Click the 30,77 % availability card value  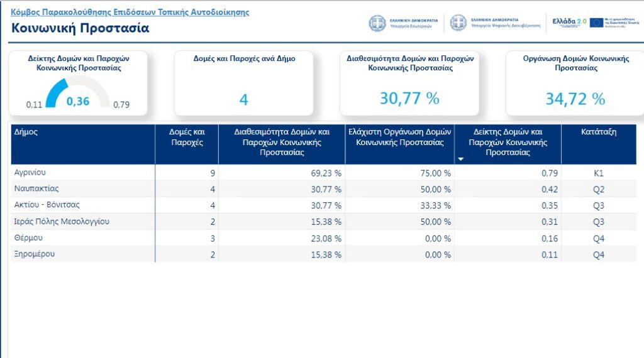pos(409,99)
